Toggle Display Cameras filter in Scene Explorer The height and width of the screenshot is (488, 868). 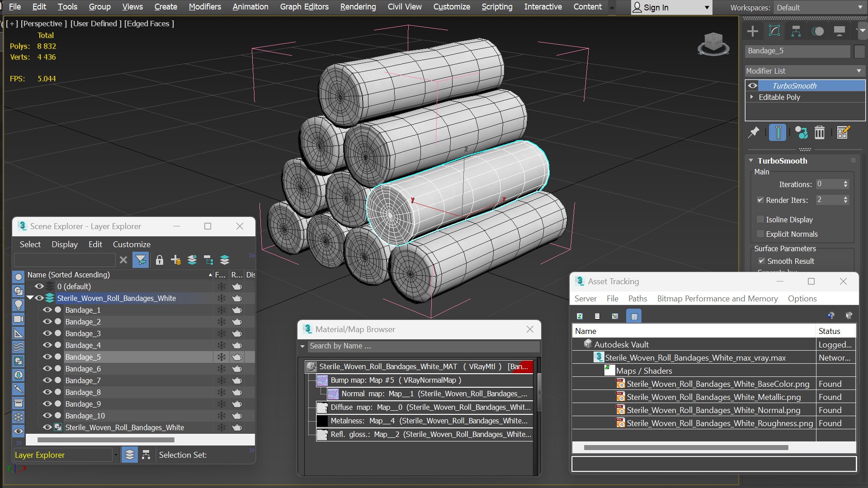point(19,319)
